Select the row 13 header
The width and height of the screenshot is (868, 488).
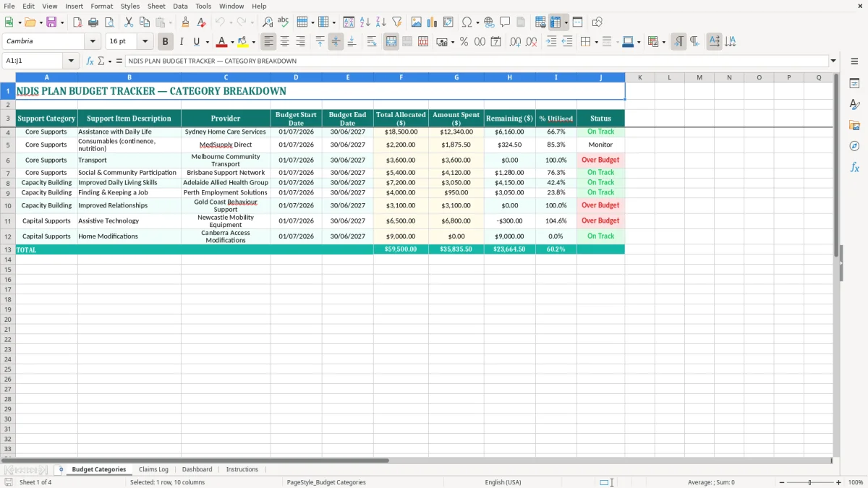click(x=8, y=249)
